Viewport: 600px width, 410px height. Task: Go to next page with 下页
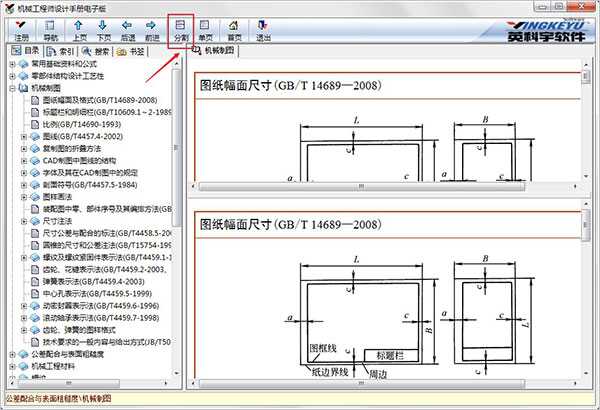click(x=103, y=31)
